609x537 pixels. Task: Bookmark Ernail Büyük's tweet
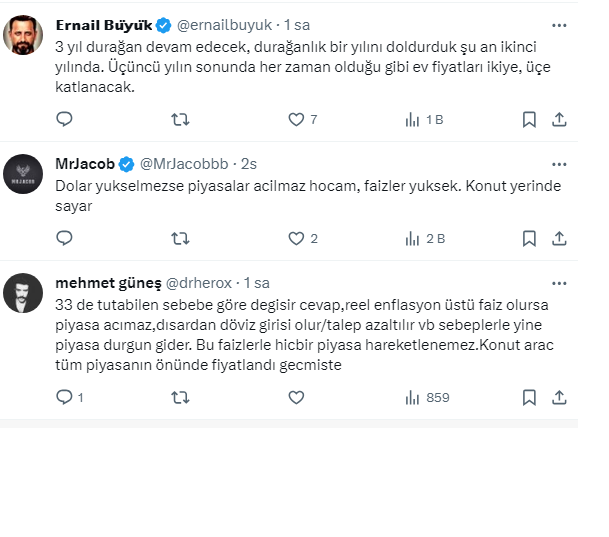coord(529,119)
